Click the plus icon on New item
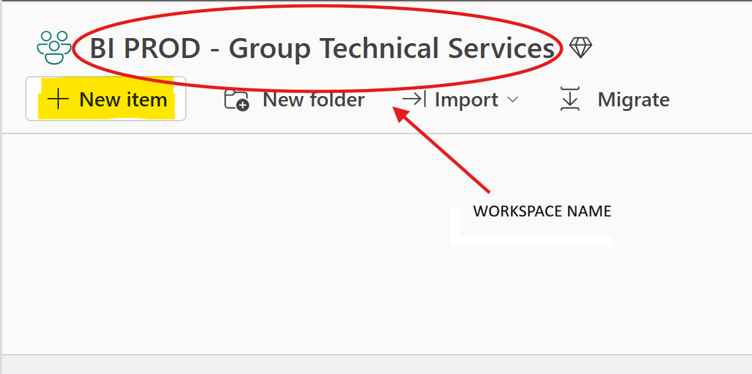Screen dimensions: 752x374 59,99
